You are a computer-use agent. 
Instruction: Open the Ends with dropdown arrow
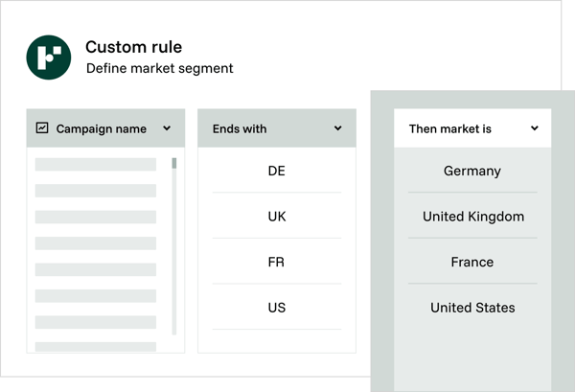(337, 127)
